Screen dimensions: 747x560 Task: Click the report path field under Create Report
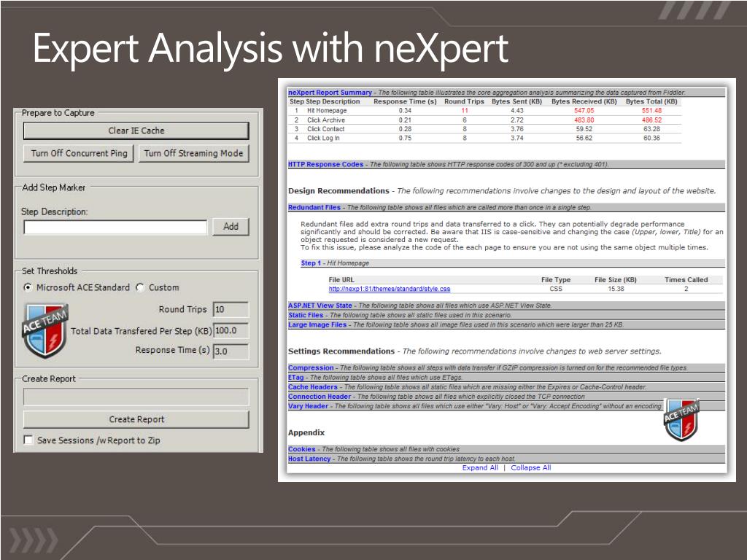point(136,397)
